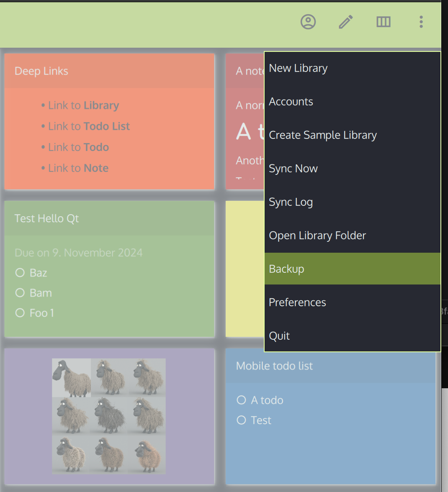The image size is (448, 492).
Task: Check off the Baz todo
Action: pos(20,273)
